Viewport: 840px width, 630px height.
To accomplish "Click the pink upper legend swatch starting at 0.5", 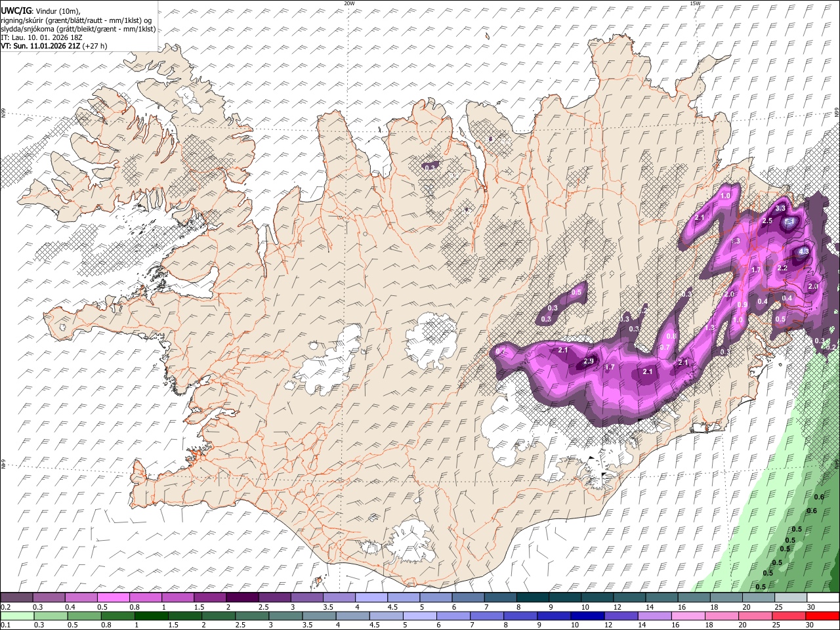I will (x=113, y=598).
